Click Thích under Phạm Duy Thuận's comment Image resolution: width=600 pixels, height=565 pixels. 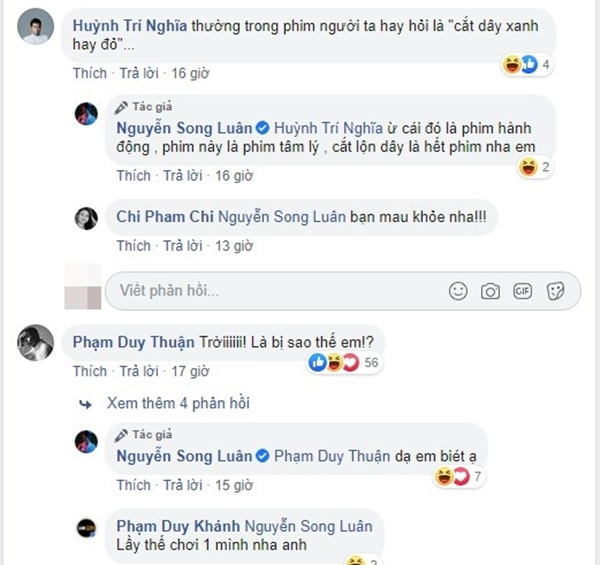[x=90, y=371]
